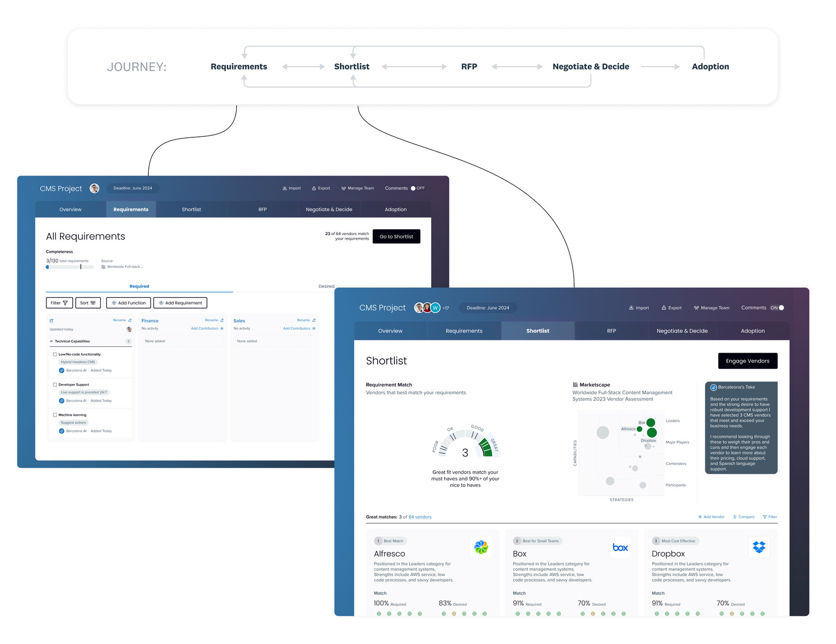Screen dimensions: 836x644
Task: Turn off Comments toggle in Shortlist window
Action: point(777,308)
